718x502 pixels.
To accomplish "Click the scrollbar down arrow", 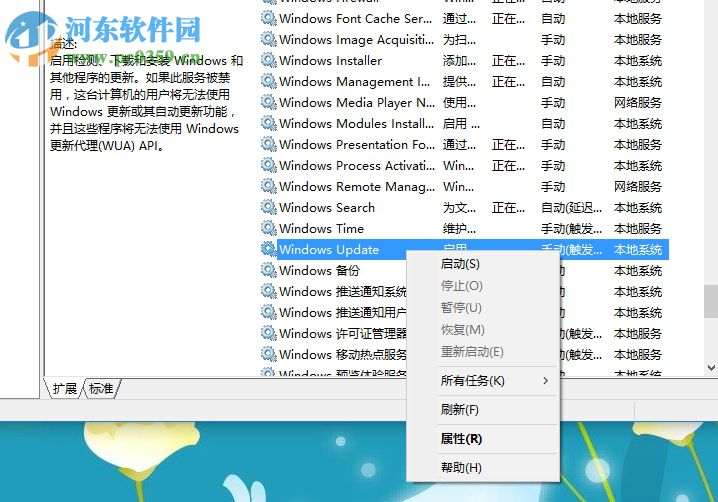I will [x=711, y=367].
